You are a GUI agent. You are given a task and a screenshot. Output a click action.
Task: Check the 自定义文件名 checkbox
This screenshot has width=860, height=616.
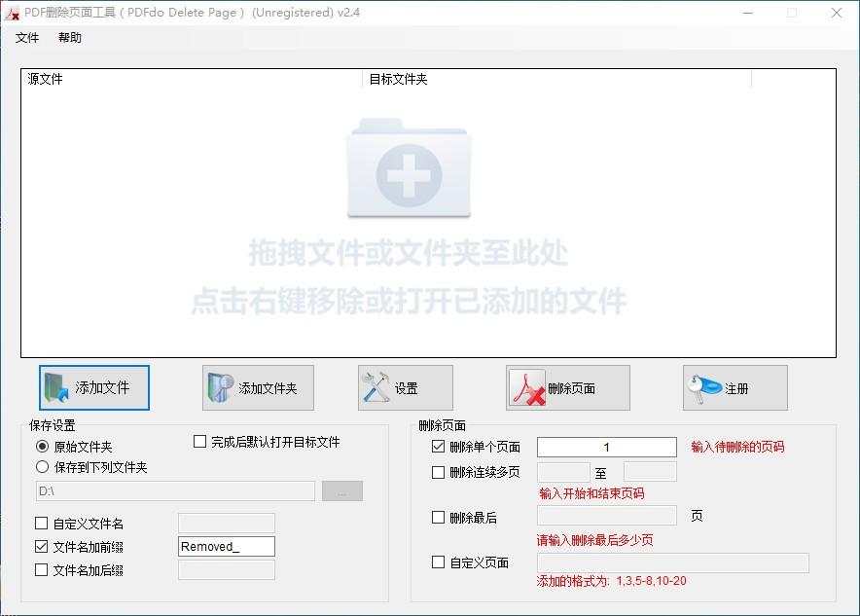pos(41,524)
